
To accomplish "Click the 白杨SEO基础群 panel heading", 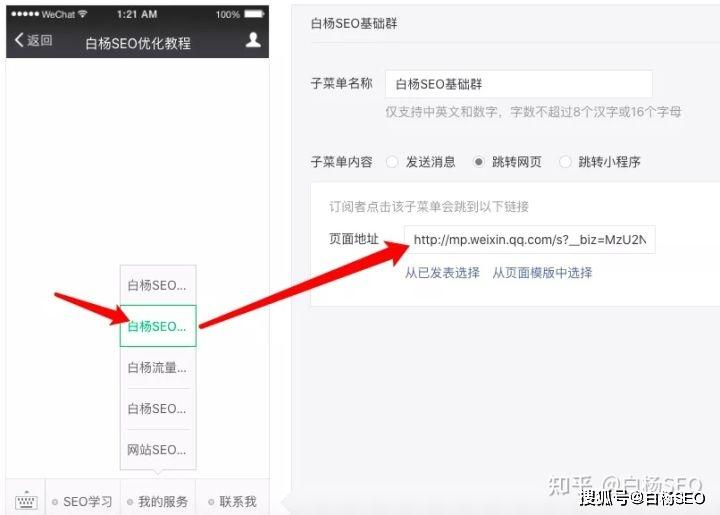I will click(354, 23).
